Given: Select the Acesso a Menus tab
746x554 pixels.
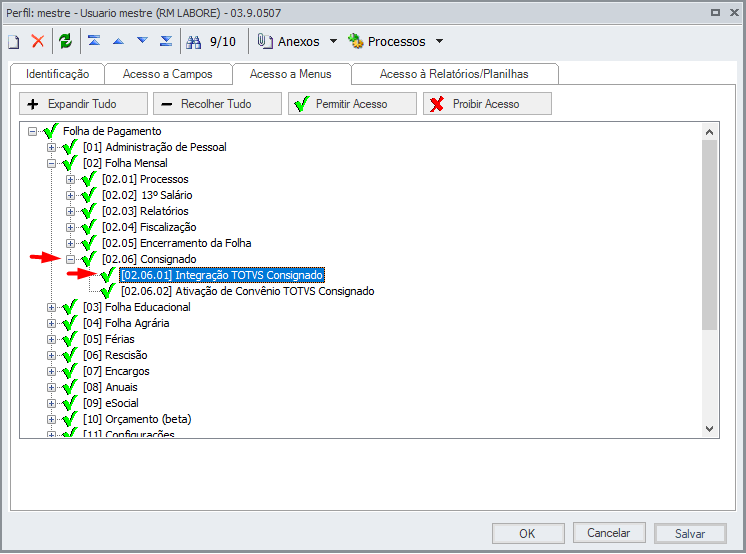Looking at the screenshot, I should tap(291, 74).
